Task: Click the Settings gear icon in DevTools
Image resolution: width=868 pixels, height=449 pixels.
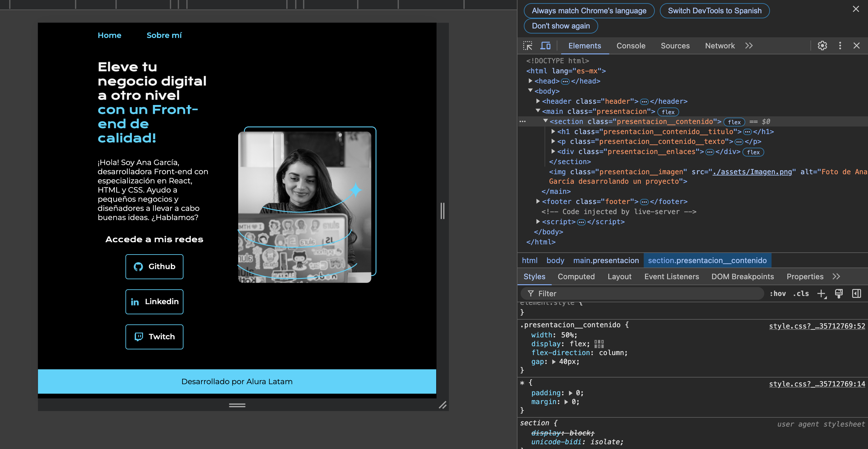Action: pyautogui.click(x=822, y=45)
